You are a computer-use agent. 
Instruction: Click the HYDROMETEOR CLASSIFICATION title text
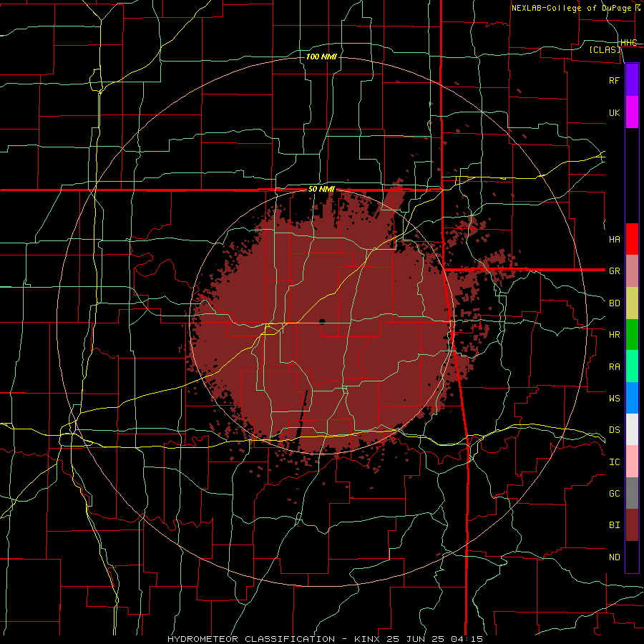coord(251,639)
